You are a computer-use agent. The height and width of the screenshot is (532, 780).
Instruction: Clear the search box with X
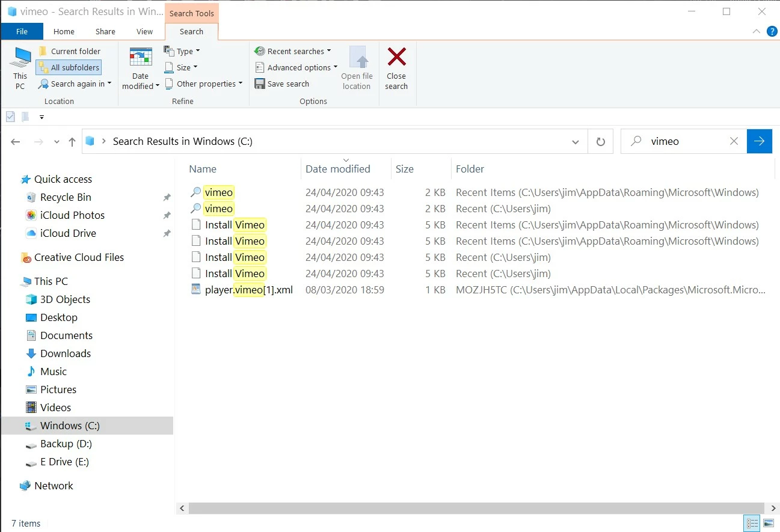[x=734, y=141]
